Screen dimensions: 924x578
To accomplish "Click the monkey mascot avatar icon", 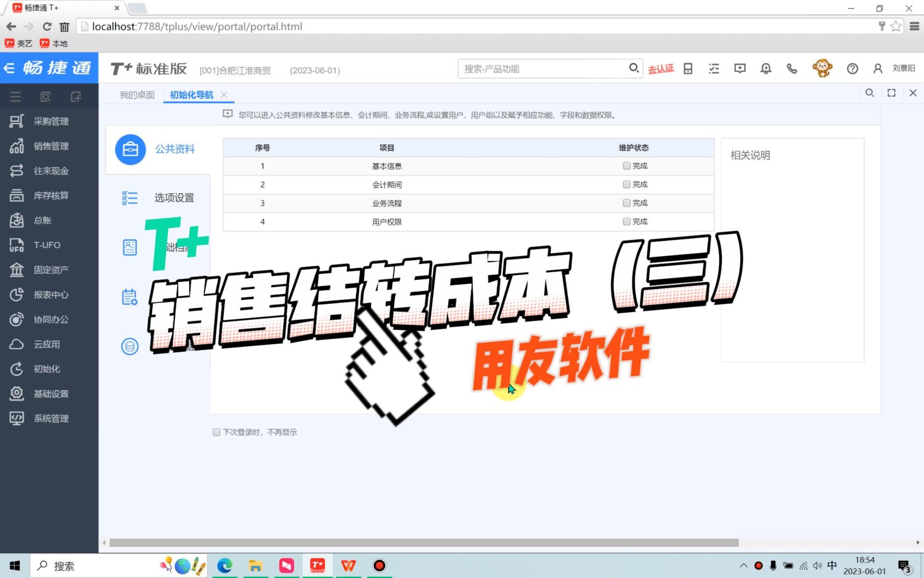I will coord(822,68).
